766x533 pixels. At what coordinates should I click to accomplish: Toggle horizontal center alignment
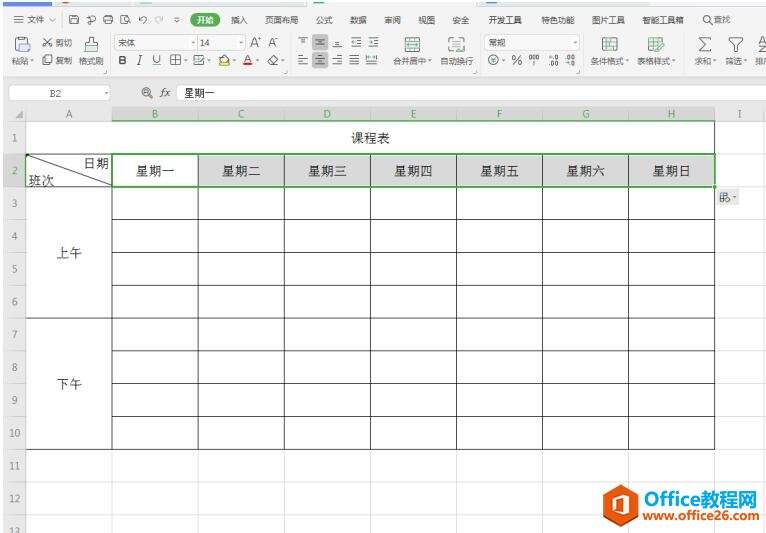click(x=320, y=60)
